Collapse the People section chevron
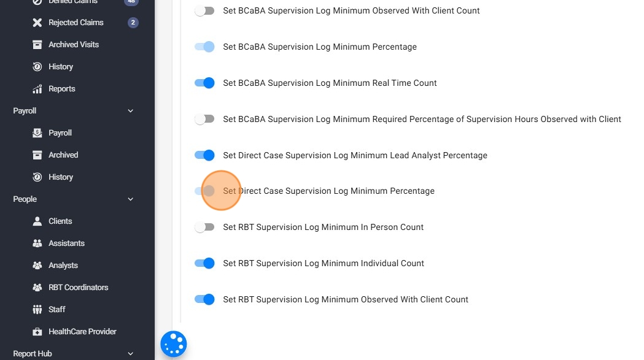644x360 pixels. [130, 199]
